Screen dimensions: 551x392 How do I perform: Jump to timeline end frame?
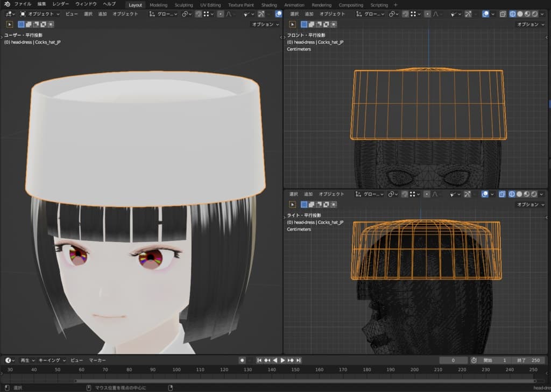pos(299,360)
